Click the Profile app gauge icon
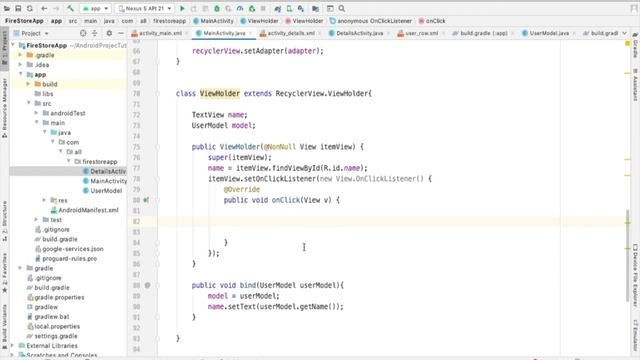This screenshot has height=360, width=640. tap(240, 8)
